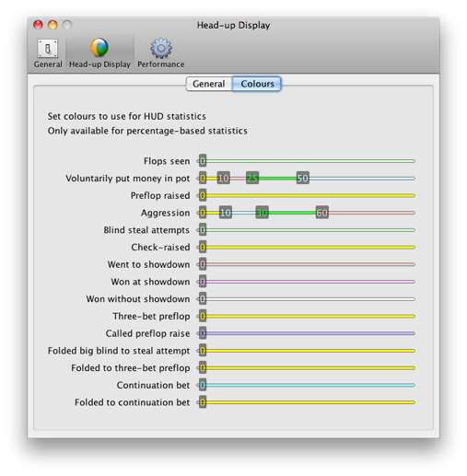Image resolution: width=467 pixels, height=476 pixels.
Task: Click the 0 marker on Went to showdown slider
Action: 203,264
